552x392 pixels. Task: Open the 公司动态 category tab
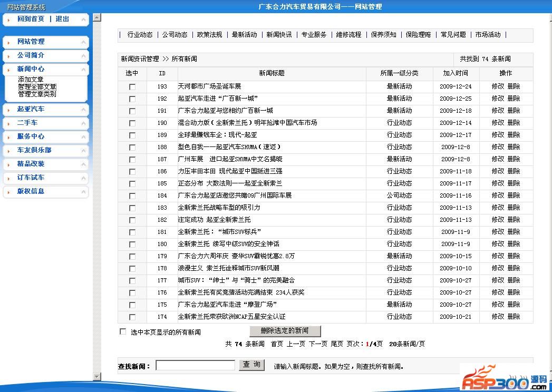(175, 35)
